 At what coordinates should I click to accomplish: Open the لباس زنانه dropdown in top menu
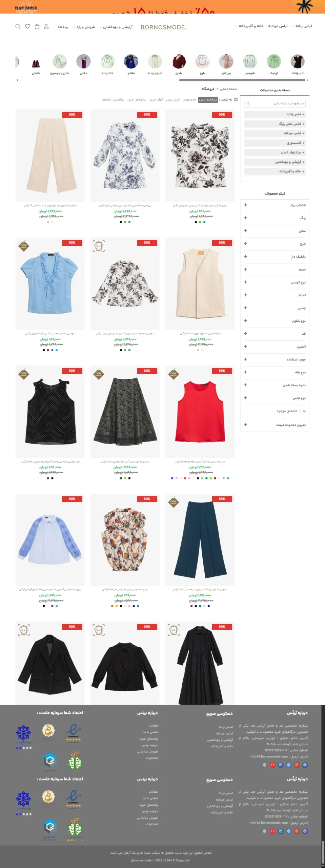[x=302, y=26]
